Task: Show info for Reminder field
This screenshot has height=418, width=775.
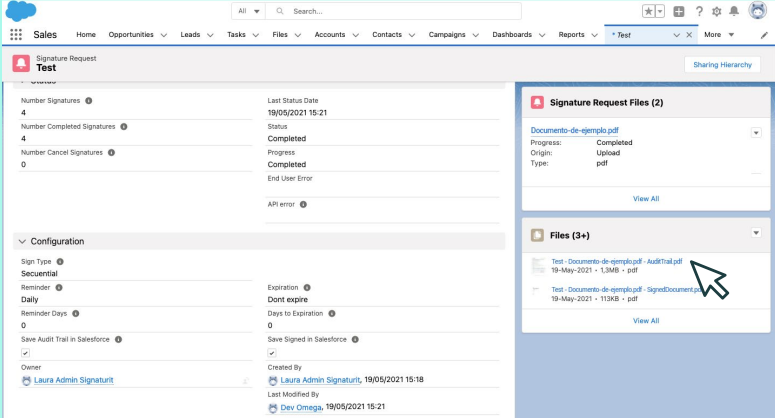Action: [x=59, y=288]
